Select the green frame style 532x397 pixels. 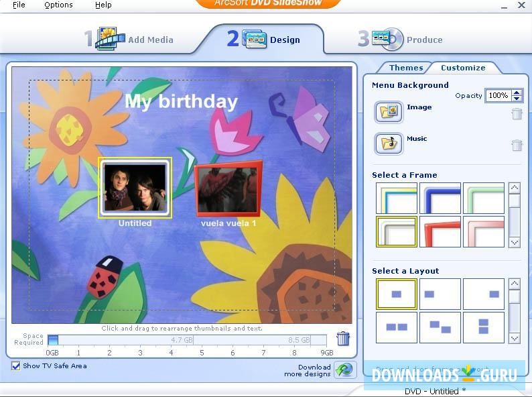click(484, 198)
